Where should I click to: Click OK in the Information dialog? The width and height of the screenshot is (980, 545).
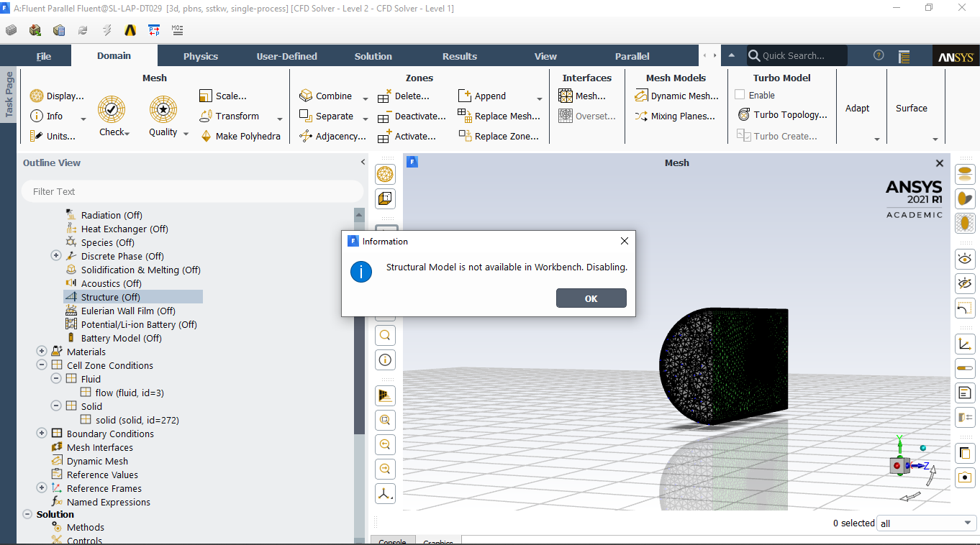[591, 298]
